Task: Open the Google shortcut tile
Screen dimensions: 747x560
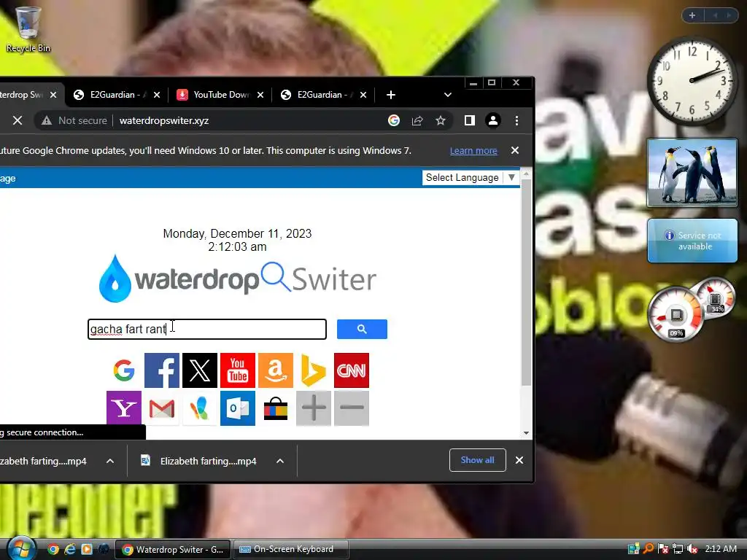Action: 124,370
